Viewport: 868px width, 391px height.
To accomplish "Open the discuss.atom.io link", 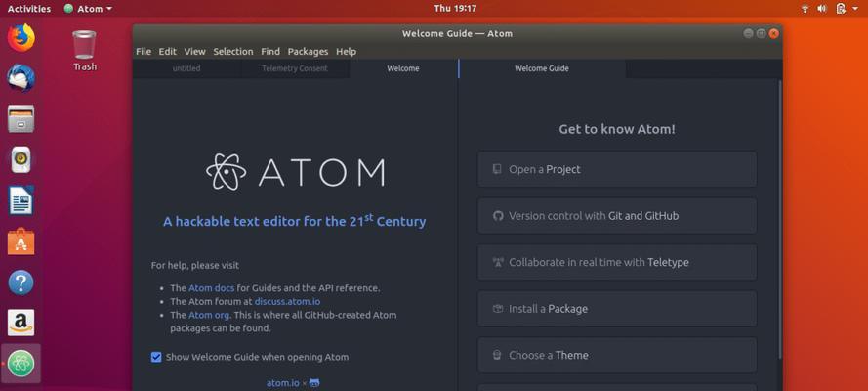I will coord(287,301).
